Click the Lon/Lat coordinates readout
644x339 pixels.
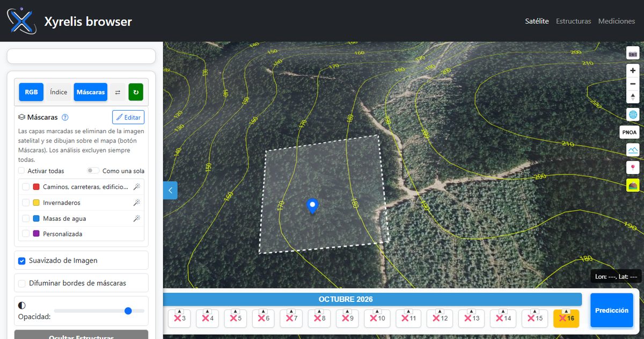click(616, 277)
